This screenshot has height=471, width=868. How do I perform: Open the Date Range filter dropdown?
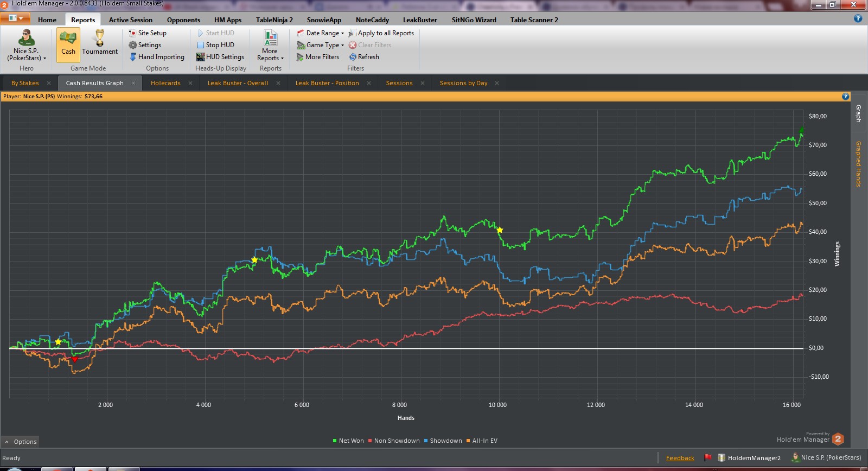click(320, 33)
